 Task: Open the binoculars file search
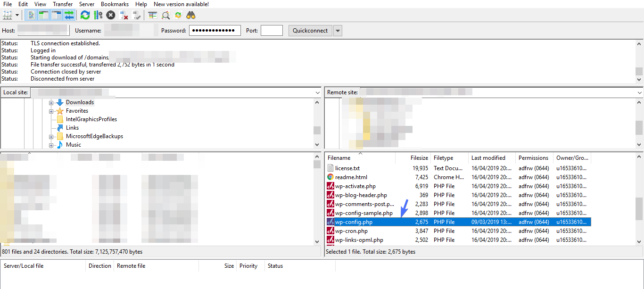191,15
